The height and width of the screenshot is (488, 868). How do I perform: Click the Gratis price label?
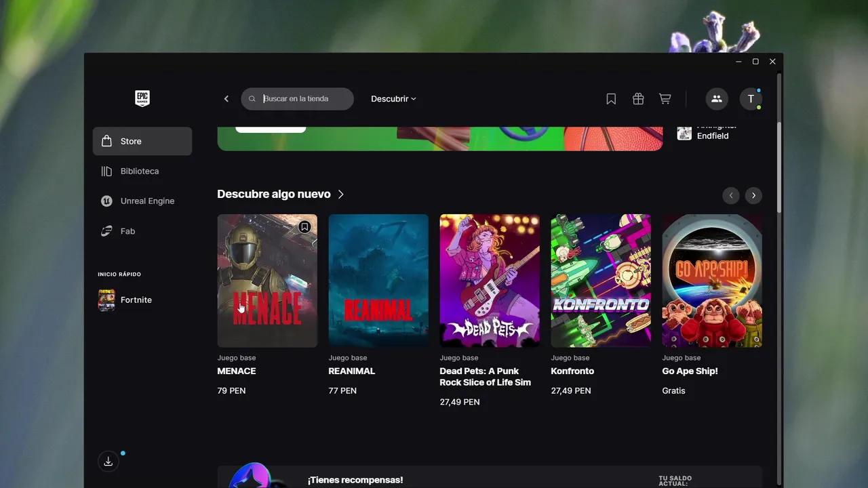click(673, 391)
